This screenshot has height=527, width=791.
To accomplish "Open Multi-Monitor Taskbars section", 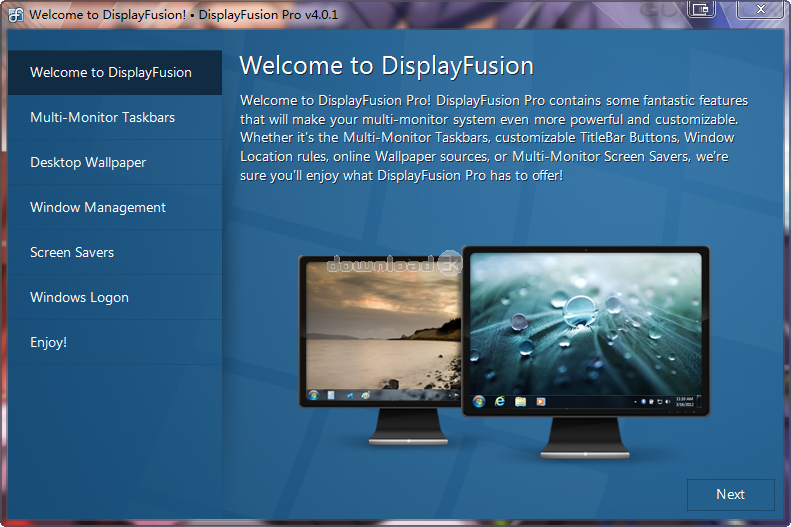I will tap(115, 118).
